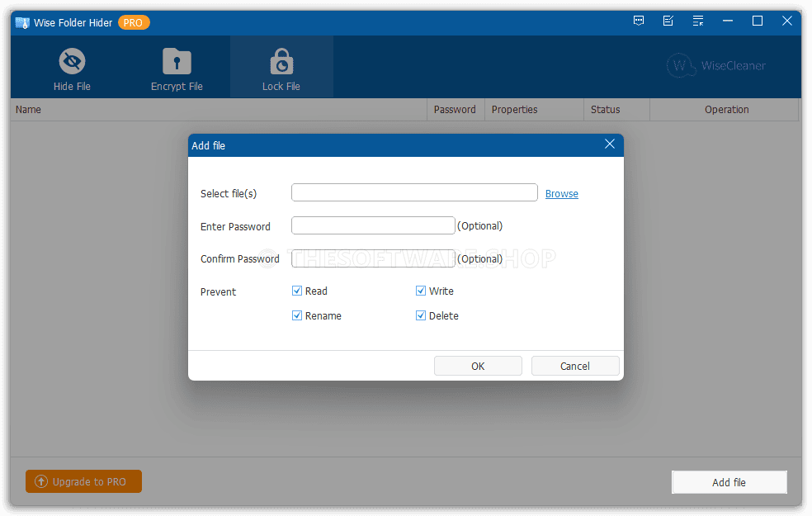This screenshot has width=812, height=516.
Task: Close the Add file dialog
Action: [x=610, y=144]
